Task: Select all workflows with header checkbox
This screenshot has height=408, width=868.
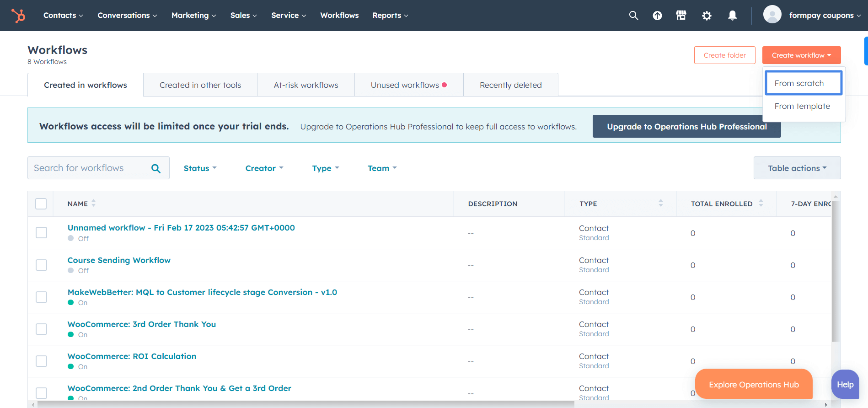Action: click(41, 204)
